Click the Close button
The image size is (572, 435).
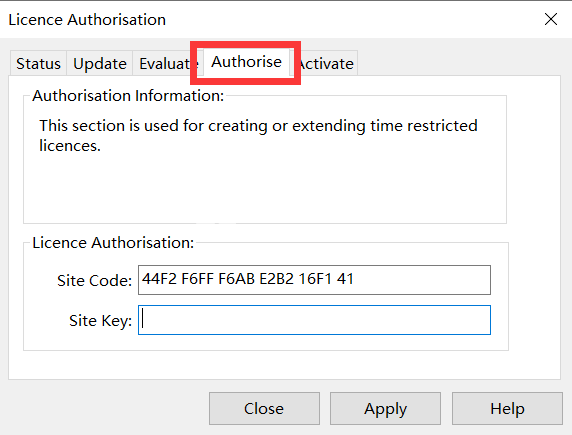[x=264, y=408]
